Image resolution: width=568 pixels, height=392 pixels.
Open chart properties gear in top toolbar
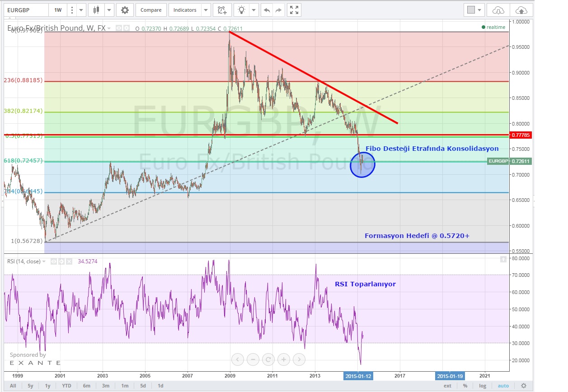point(125,10)
